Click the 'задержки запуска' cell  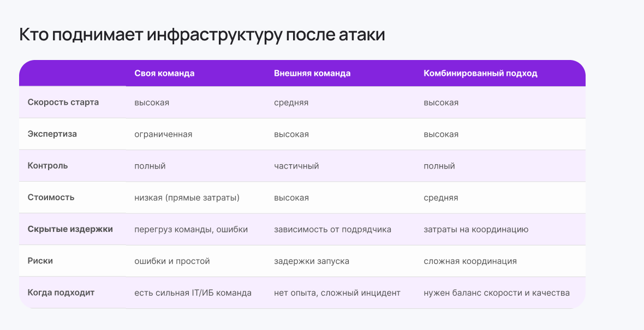pos(312,261)
